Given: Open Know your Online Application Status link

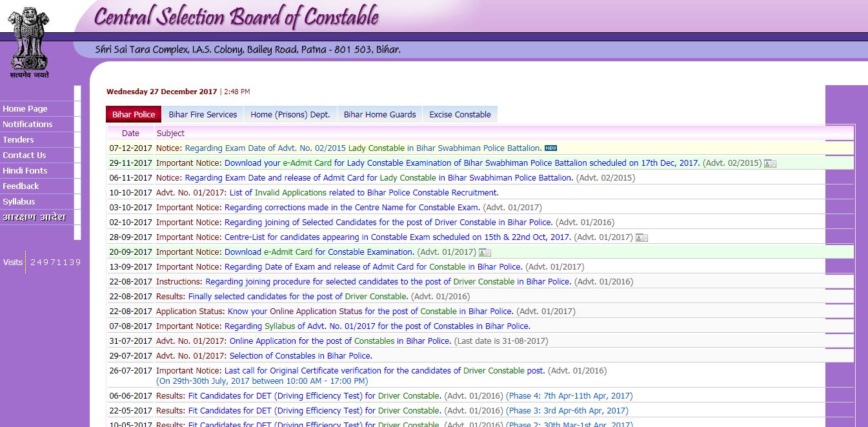Looking at the screenshot, I should pos(371,312).
